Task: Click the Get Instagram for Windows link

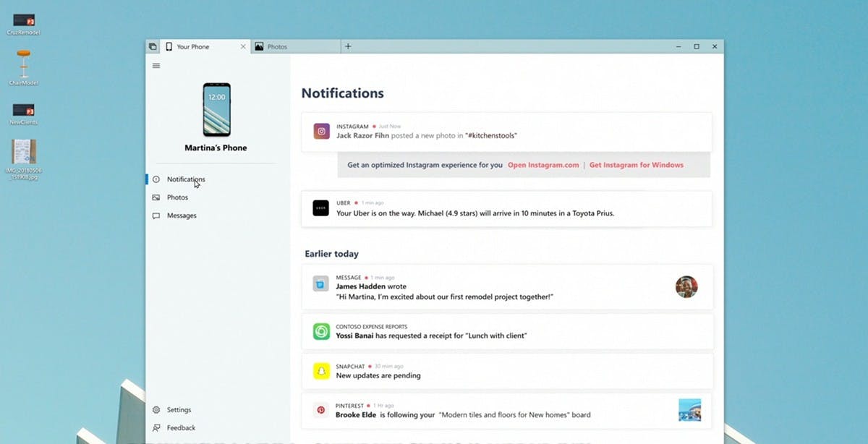Action: click(636, 165)
